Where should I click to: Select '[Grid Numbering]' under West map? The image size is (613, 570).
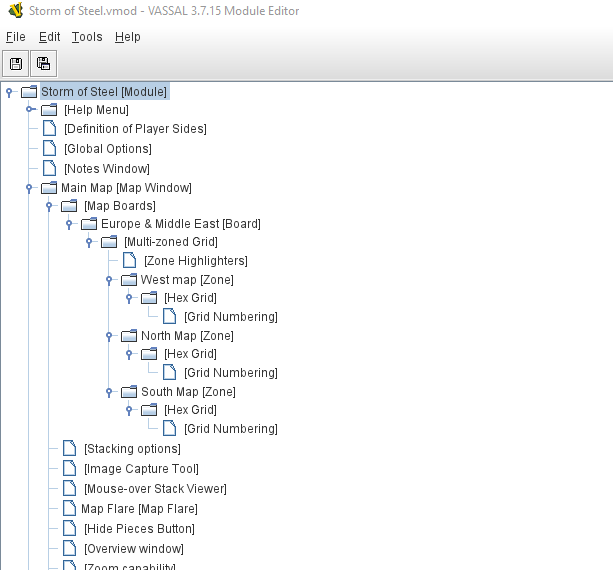(231, 317)
